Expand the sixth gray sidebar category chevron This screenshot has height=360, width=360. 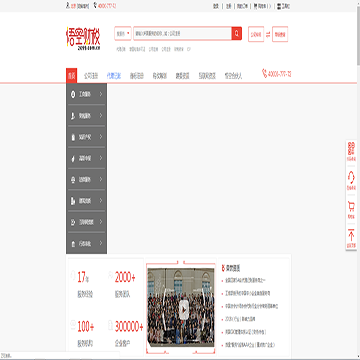click(x=101, y=201)
